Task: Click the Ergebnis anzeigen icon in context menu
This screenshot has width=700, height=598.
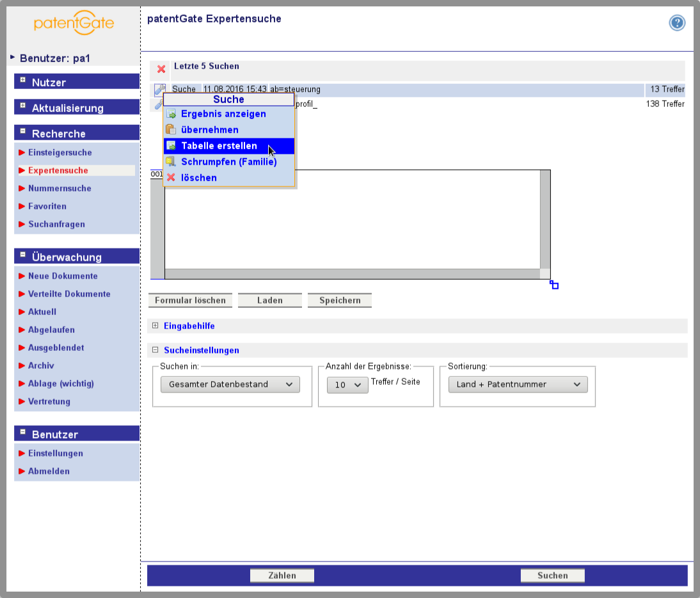Action: [x=171, y=114]
